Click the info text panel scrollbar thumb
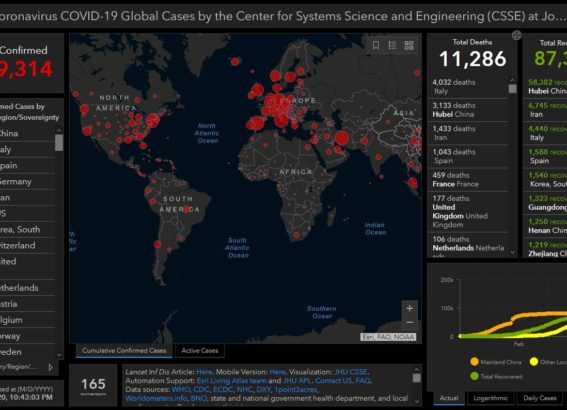The image size is (567, 410). click(x=417, y=378)
